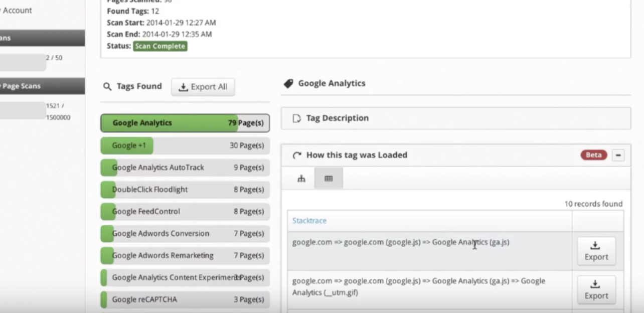Screen dimensions: 644x313
Task: Export the ga.js stacktrace record
Action: 596,251
